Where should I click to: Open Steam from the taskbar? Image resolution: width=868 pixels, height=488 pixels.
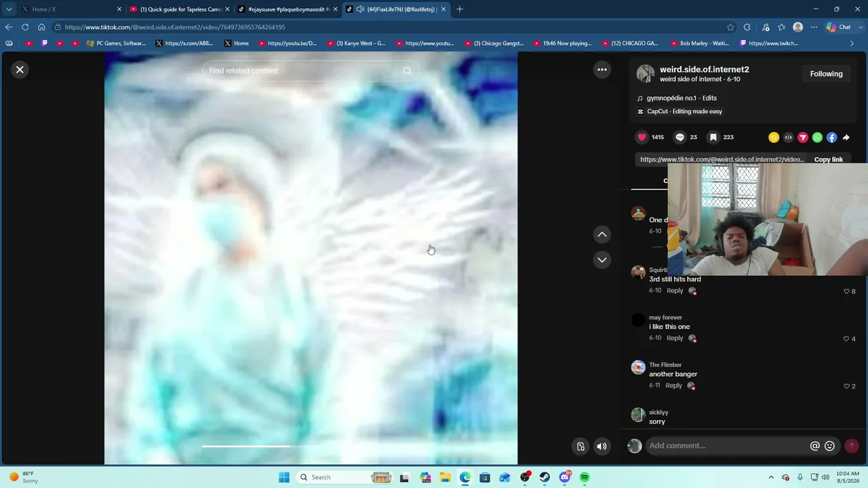pos(545,477)
